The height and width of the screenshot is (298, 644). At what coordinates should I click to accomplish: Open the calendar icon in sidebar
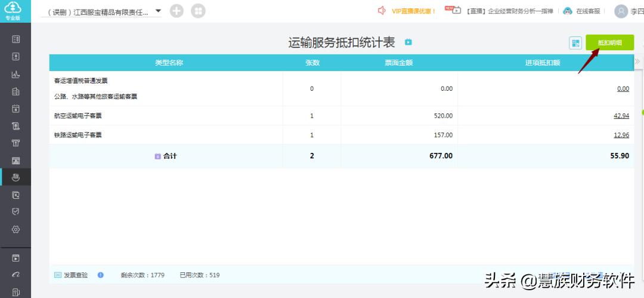[x=16, y=109]
